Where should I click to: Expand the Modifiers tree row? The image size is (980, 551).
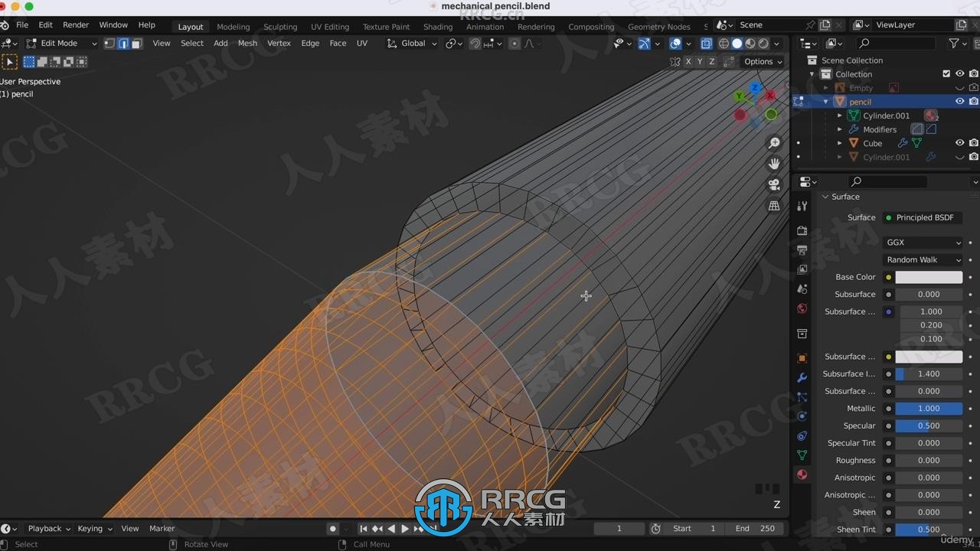coord(840,129)
